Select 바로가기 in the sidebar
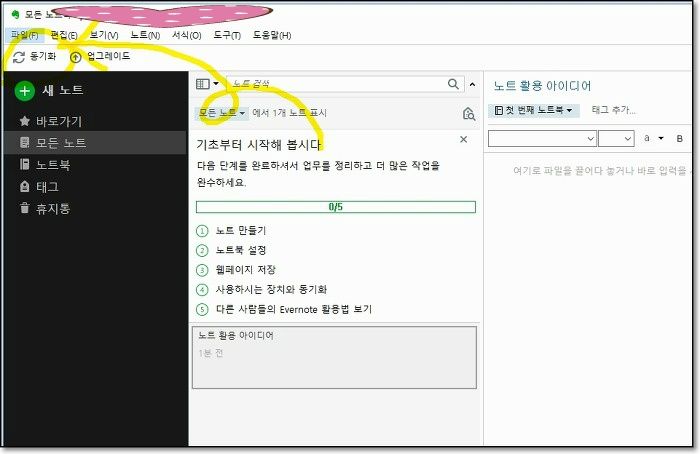 click(59, 121)
